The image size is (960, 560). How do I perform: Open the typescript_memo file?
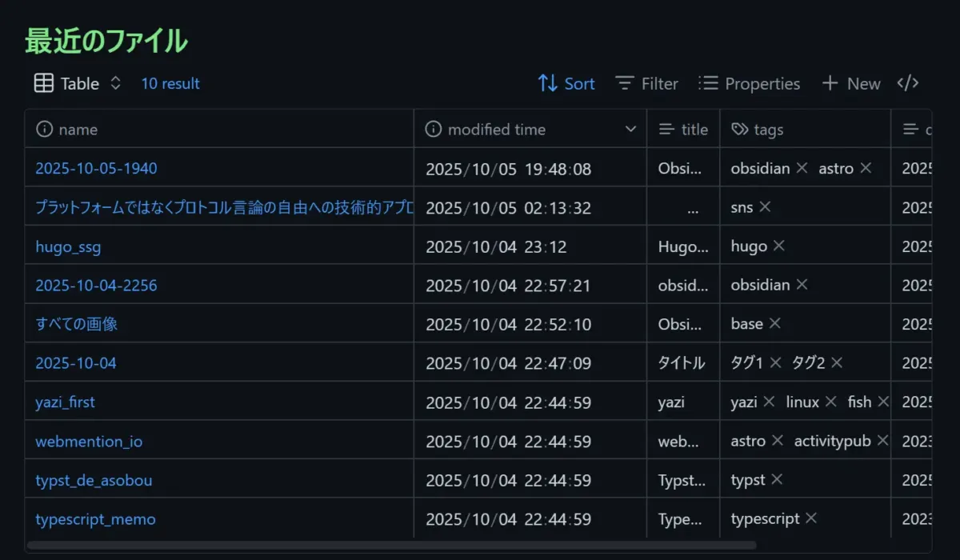point(95,519)
